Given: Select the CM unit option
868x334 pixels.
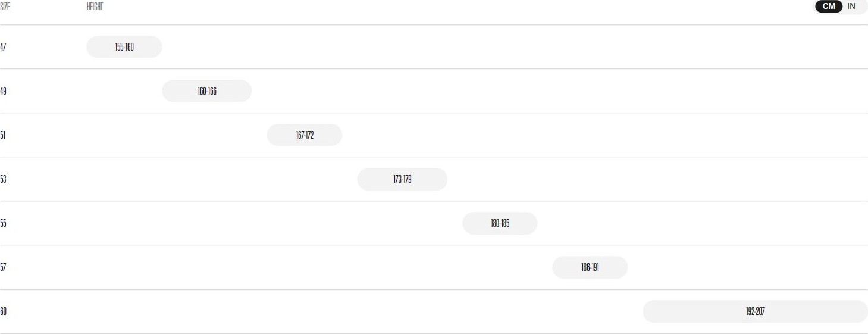Looking at the screenshot, I should point(829,7).
